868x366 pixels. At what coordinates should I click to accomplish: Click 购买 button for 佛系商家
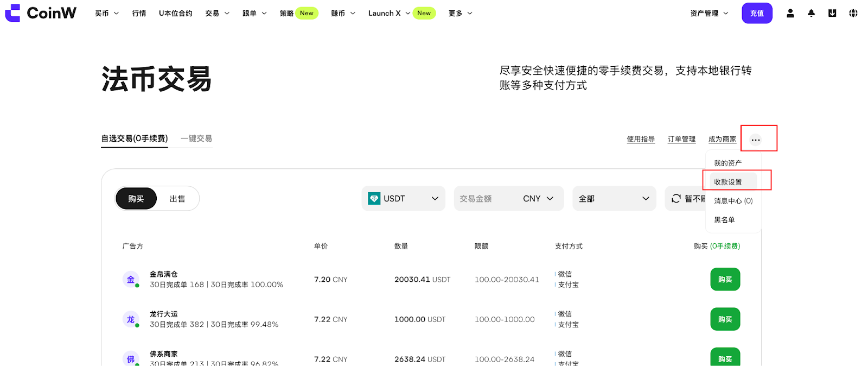pos(725,357)
